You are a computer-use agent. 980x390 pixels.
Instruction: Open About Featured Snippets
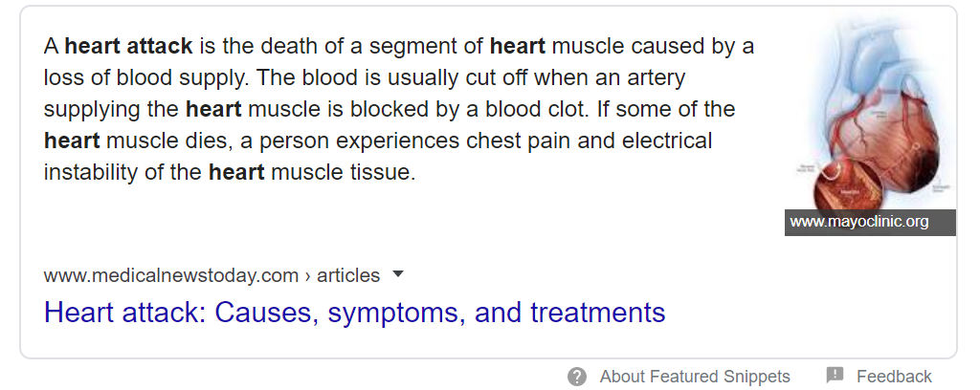[695, 377]
